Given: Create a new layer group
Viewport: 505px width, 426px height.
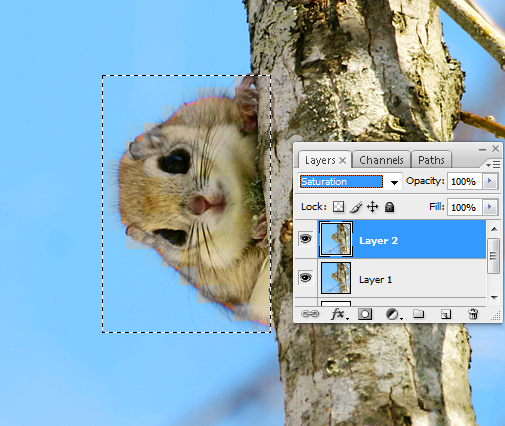Looking at the screenshot, I should (419, 314).
